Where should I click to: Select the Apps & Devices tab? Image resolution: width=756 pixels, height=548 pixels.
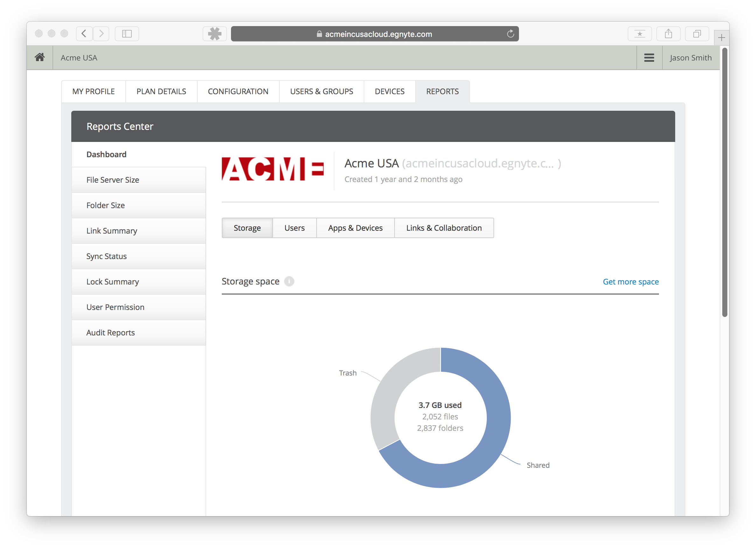click(355, 228)
